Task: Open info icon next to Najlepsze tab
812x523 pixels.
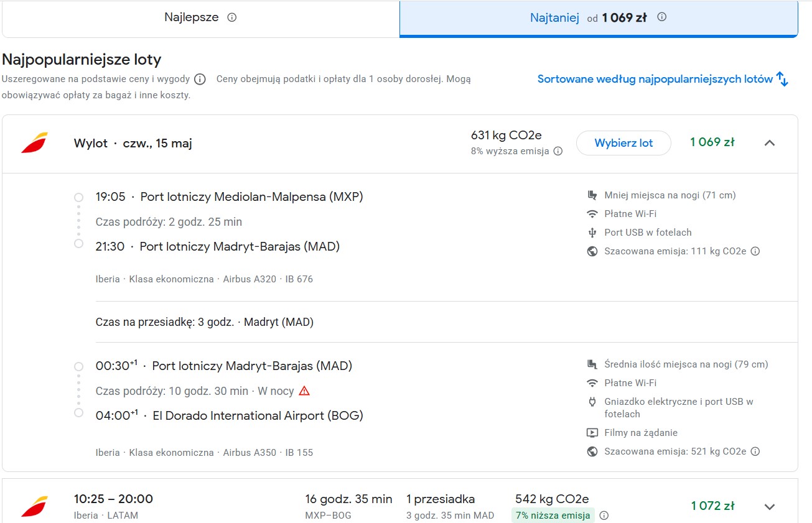Action: pyautogui.click(x=232, y=17)
